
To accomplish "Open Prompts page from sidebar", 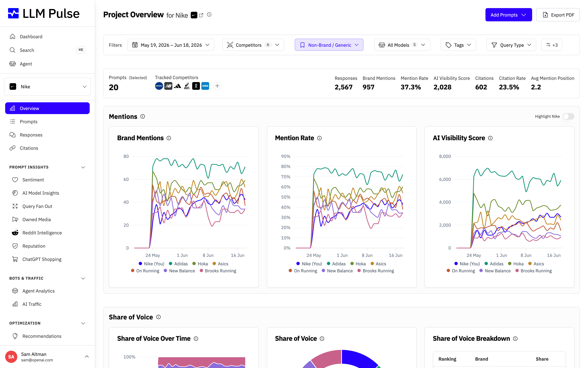I will tap(47, 122).
